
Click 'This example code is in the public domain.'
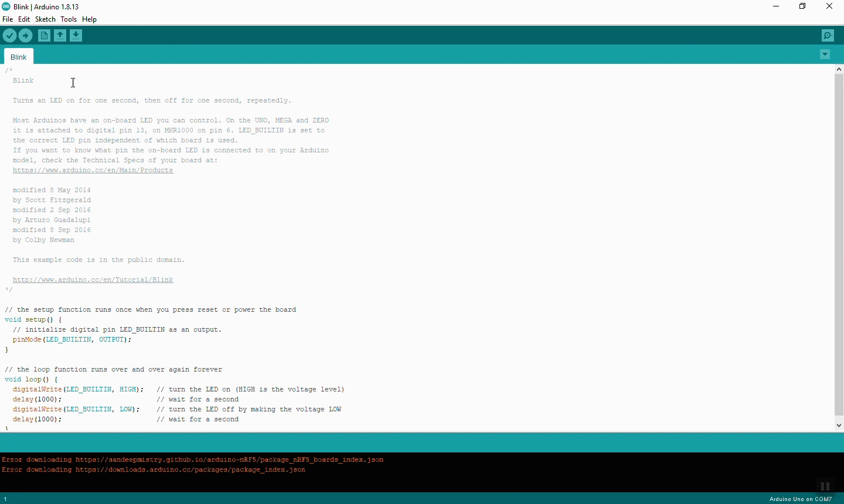98,260
